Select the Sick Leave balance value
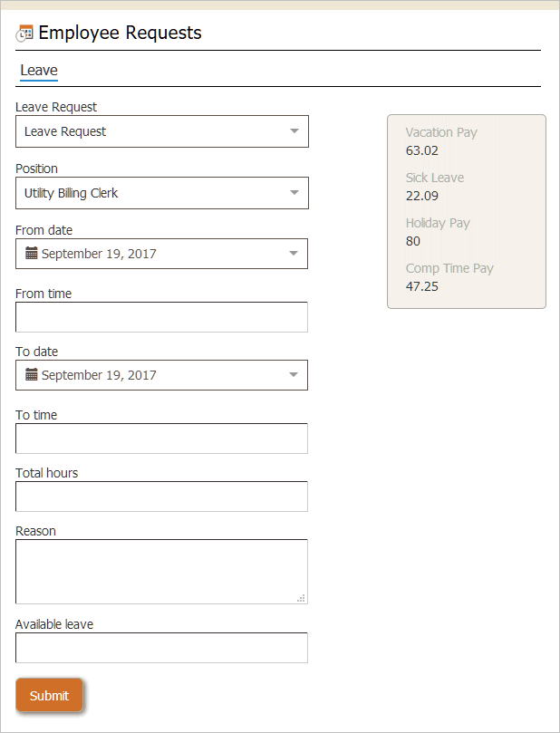 point(421,196)
